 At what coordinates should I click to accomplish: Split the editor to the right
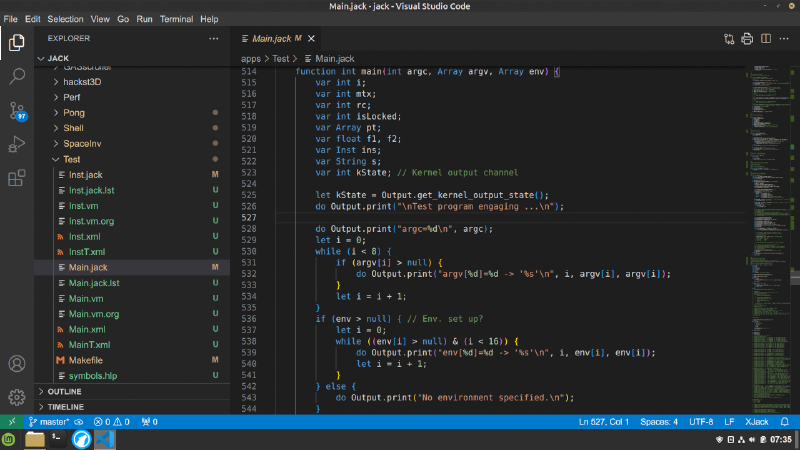pos(765,39)
